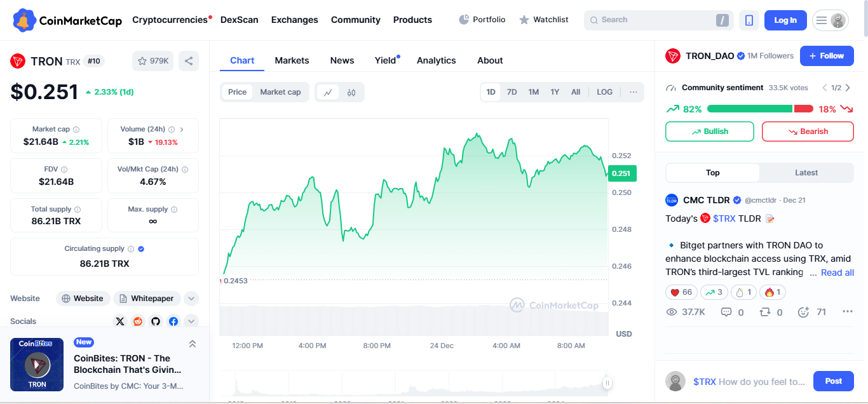Open the Whitepaper link

(146, 299)
